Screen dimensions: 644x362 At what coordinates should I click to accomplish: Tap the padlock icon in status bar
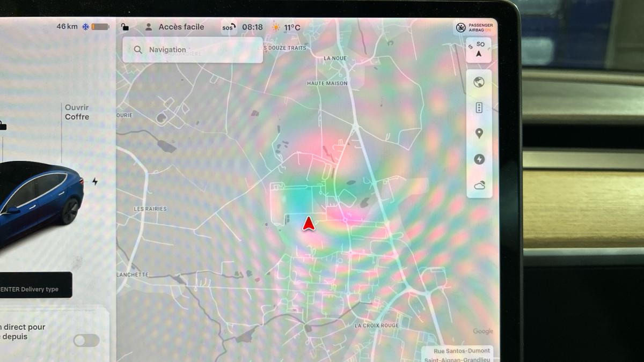tap(125, 27)
